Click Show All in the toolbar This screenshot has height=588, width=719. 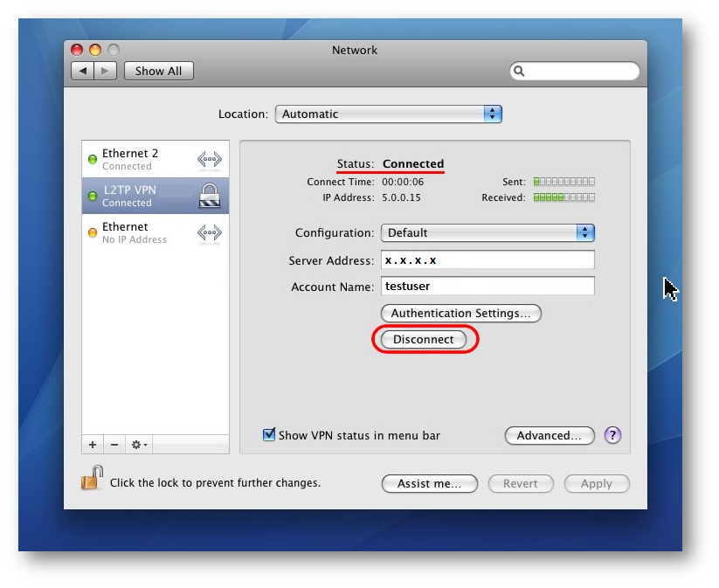tap(158, 71)
